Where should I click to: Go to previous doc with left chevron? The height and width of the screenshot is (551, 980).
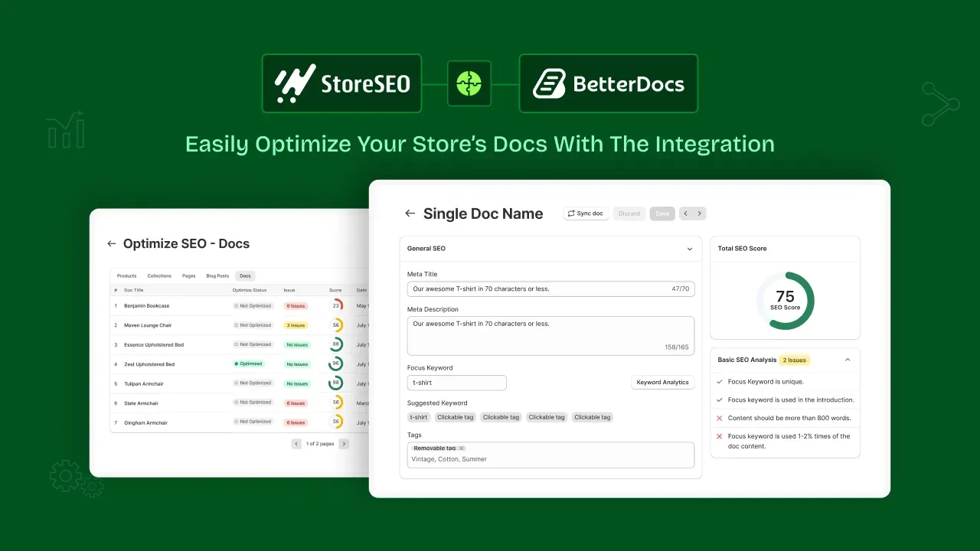pos(686,214)
